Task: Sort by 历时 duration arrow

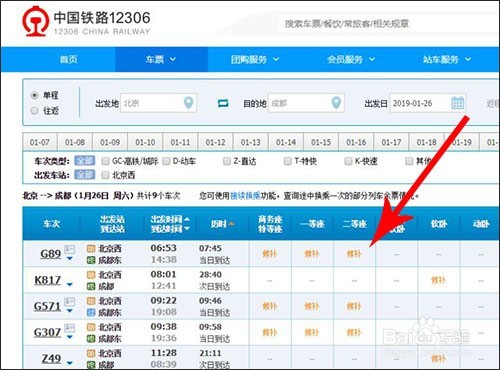Action: (x=231, y=224)
